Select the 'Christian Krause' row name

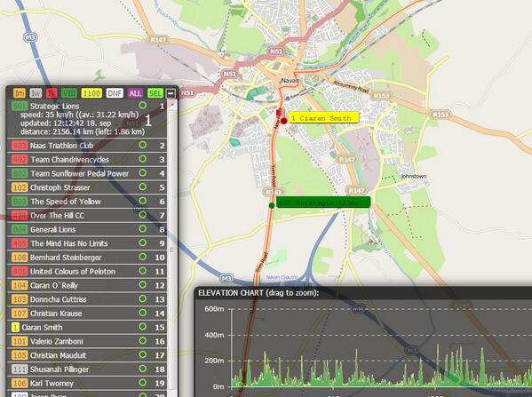click(x=56, y=314)
